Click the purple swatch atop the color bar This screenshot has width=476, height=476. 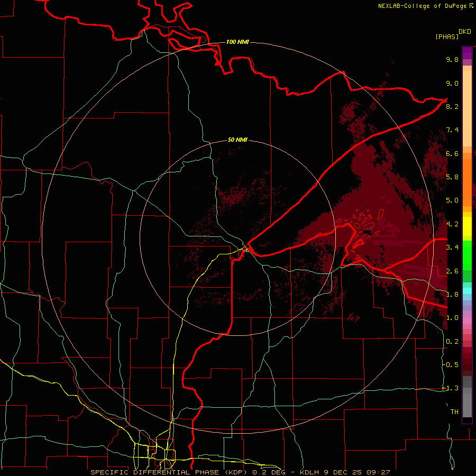(x=467, y=53)
